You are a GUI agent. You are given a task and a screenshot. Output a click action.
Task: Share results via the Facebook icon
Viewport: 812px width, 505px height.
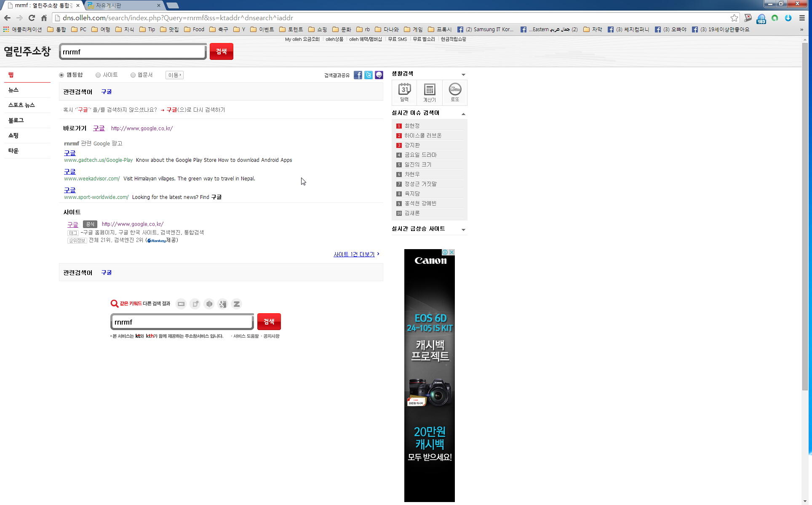tap(358, 75)
